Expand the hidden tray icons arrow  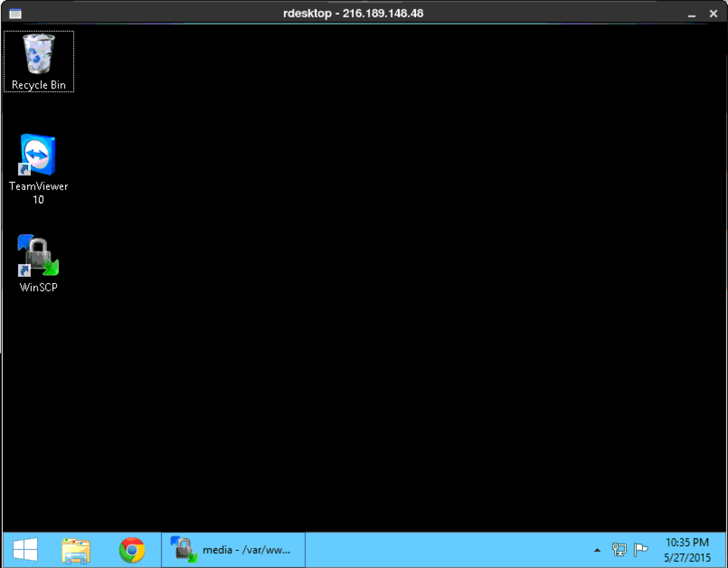click(597, 550)
